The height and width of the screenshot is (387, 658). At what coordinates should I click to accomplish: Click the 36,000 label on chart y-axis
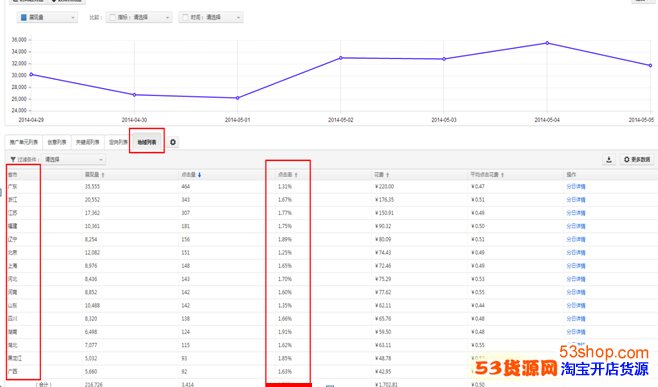click(x=19, y=40)
